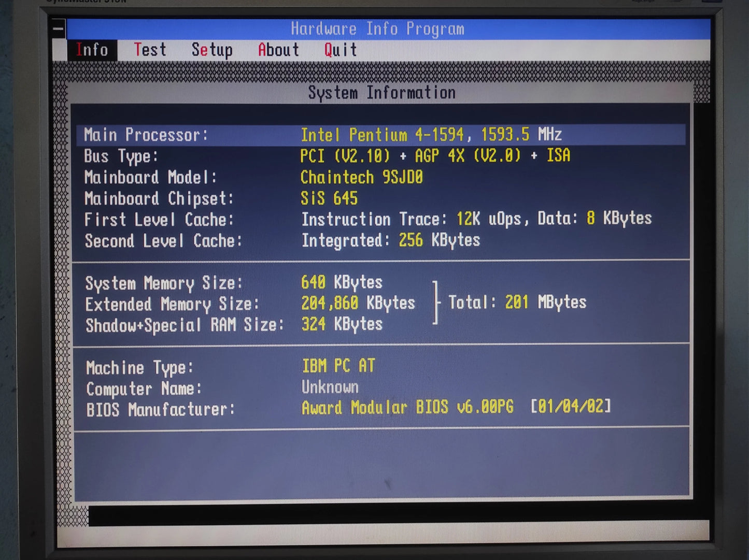Click the Shadow+Special RAM Size row
Screen dimensions: 749x560
coord(234,325)
